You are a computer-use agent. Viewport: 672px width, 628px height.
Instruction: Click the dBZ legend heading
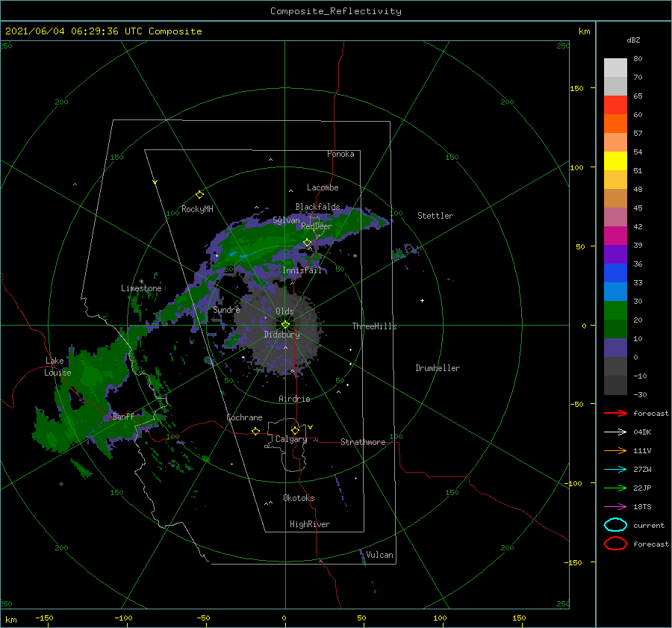click(x=633, y=40)
